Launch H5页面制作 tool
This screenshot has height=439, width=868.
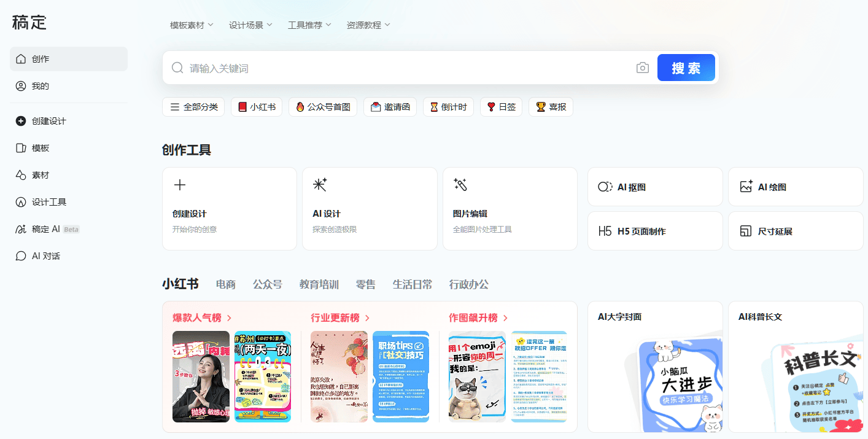coord(654,231)
